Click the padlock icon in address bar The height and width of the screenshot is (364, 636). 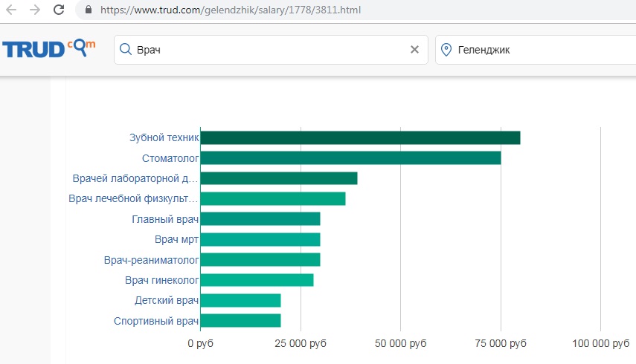pyautogui.click(x=89, y=10)
